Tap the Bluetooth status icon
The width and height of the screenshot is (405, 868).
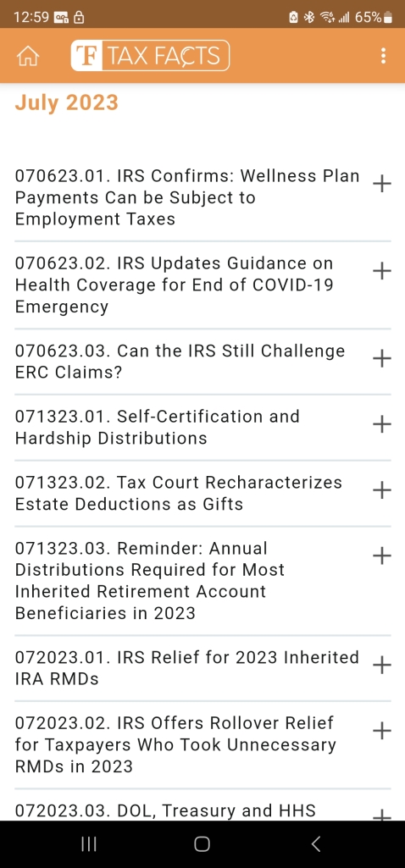point(309,17)
